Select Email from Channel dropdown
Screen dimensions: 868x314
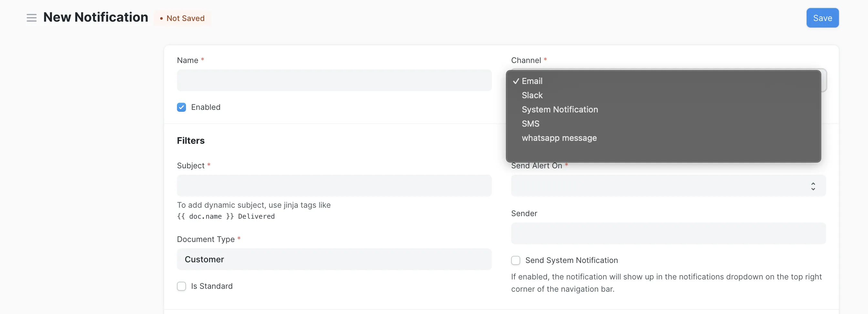(x=532, y=81)
